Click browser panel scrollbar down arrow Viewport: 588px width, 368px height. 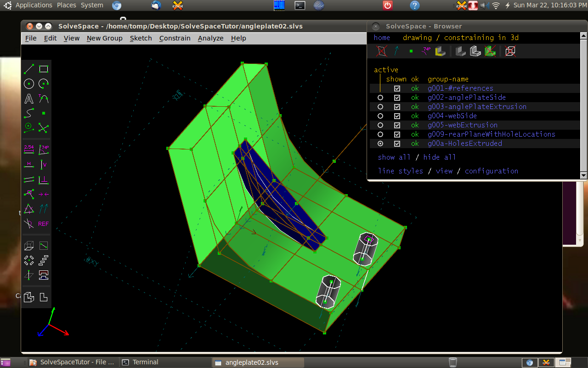click(x=583, y=175)
